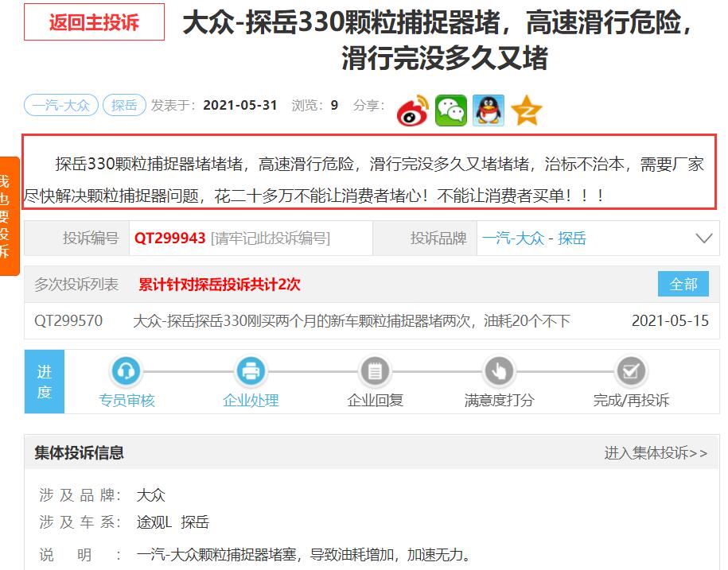This screenshot has height=570, width=728.
Task: Open the 一汽-大众 brand tag
Action: click(60, 105)
